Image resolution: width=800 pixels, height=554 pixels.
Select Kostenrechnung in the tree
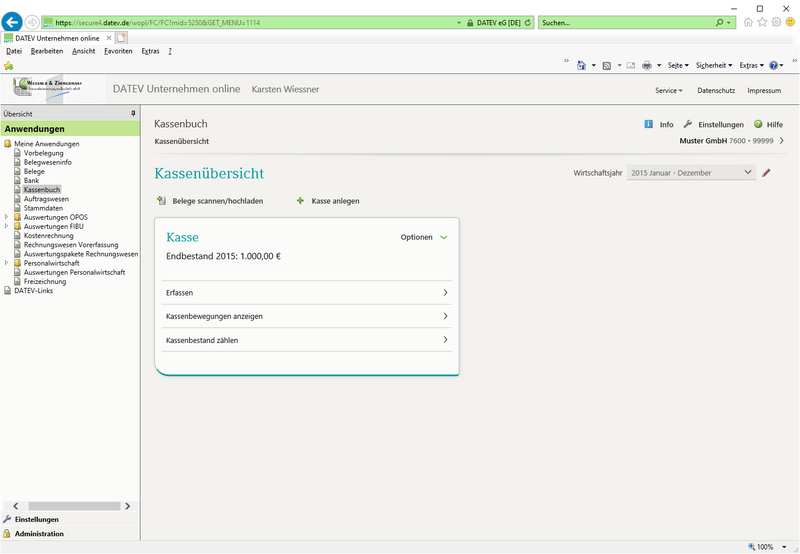(48, 235)
